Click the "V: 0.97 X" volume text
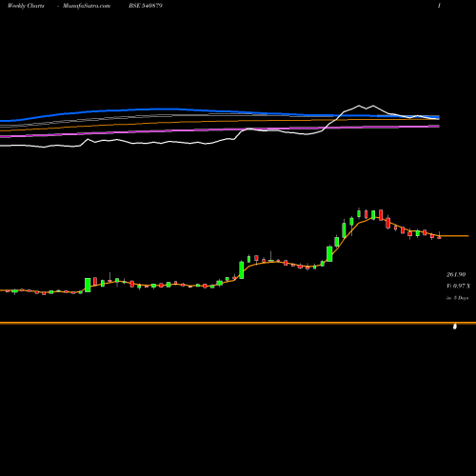Screen dimensions: 476x476 coord(458,286)
